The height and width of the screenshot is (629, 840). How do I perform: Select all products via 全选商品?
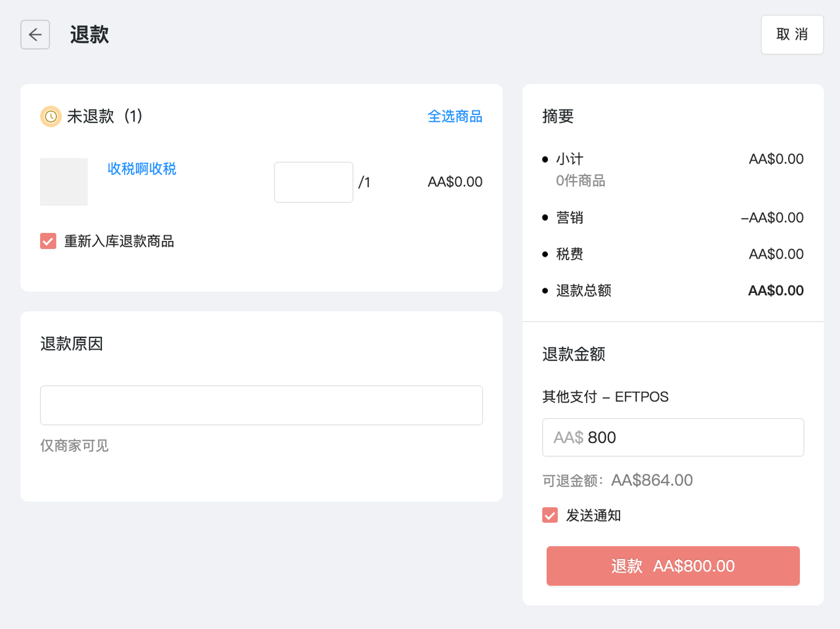click(455, 116)
